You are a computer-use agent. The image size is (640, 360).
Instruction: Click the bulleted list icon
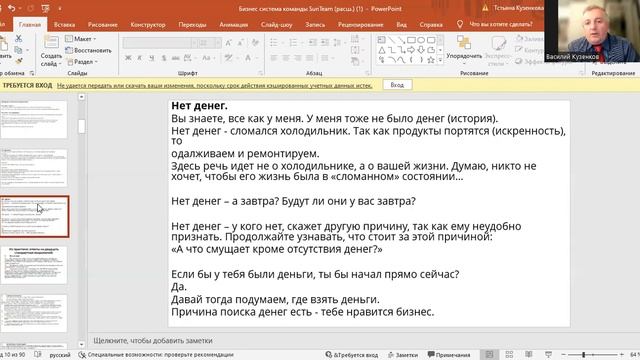coord(273,42)
